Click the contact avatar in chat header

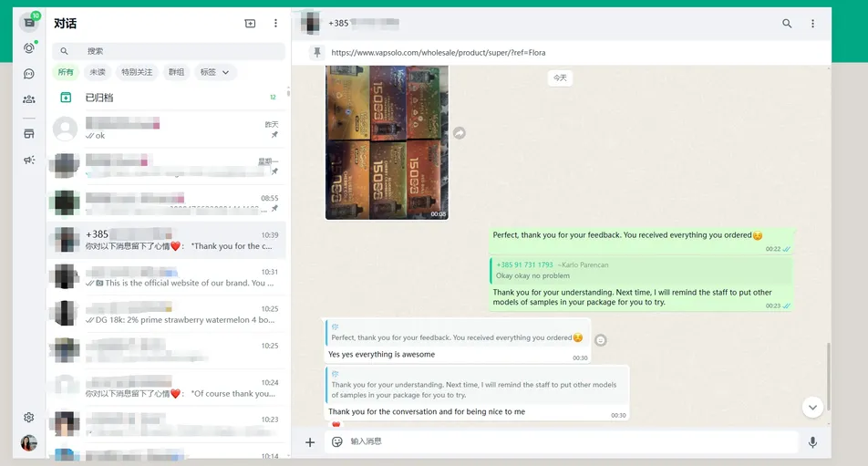(311, 23)
